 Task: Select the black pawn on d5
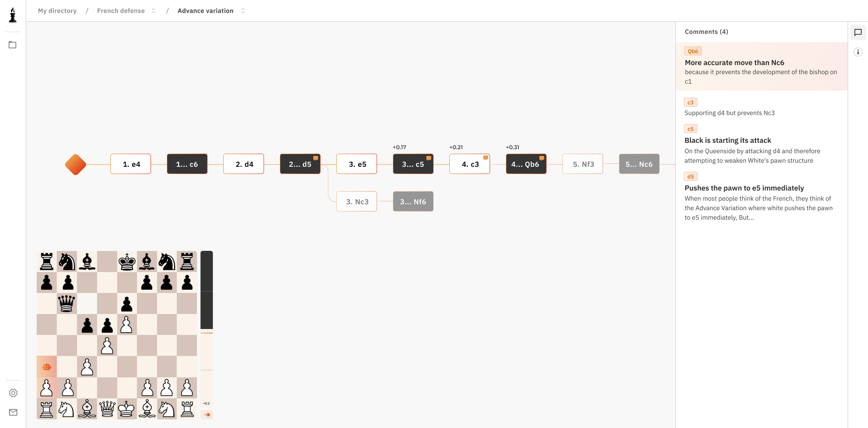click(x=107, y=325)
